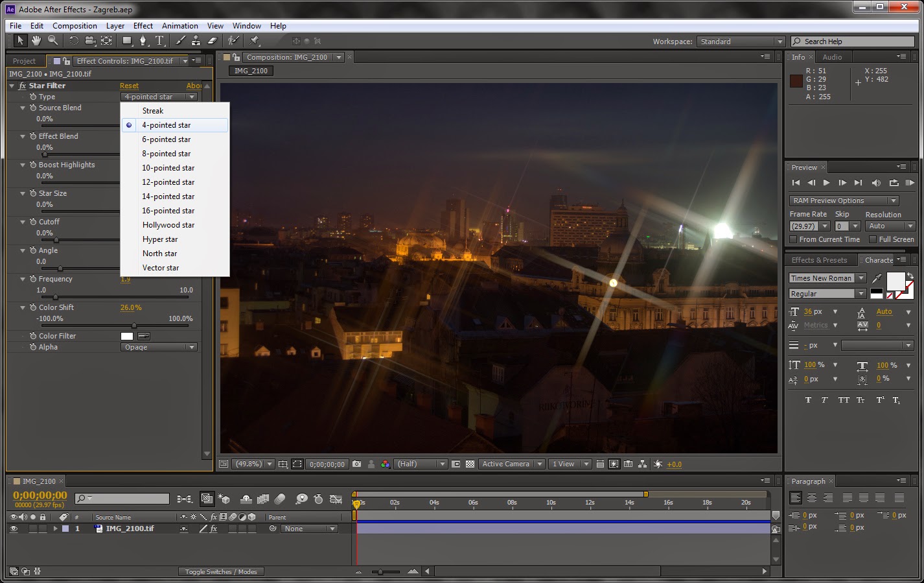Reset the Star Filter effect

[x=129, y=85]
